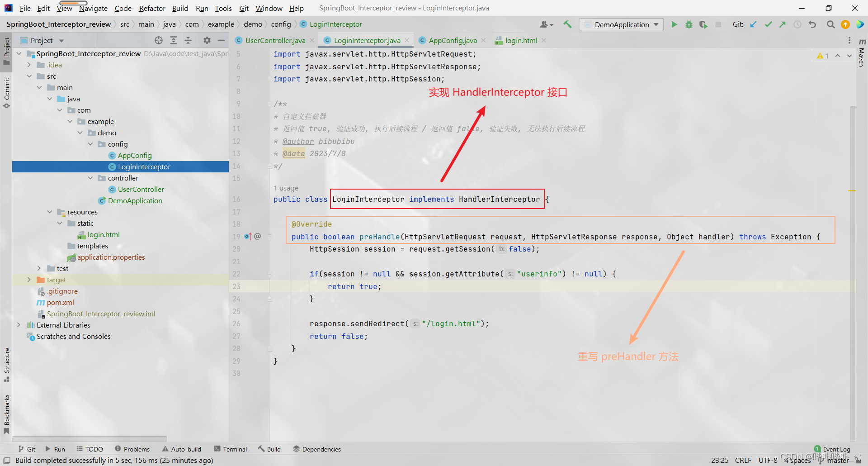The width and height of the screenshot is (868, 466).
Task: Click the yellow warning stripe marker
Action: [x=852, y=191]
